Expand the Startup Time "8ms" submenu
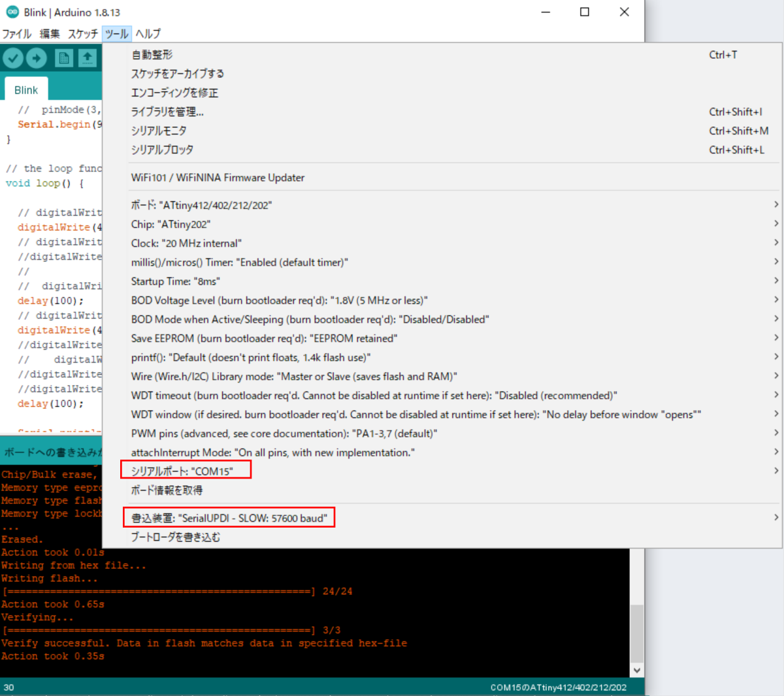 [x=442, y=281]
